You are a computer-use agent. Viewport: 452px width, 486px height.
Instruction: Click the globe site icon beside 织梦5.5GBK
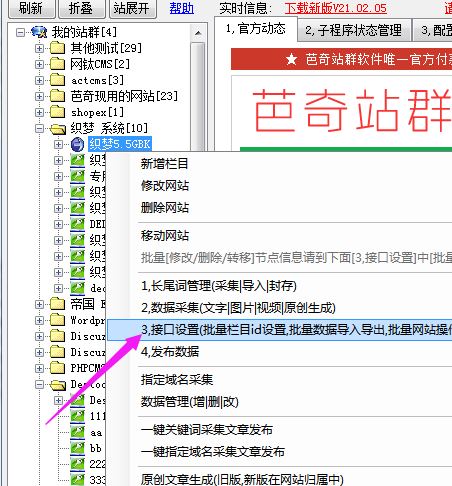pyautogui.click(x=77, y=144)
